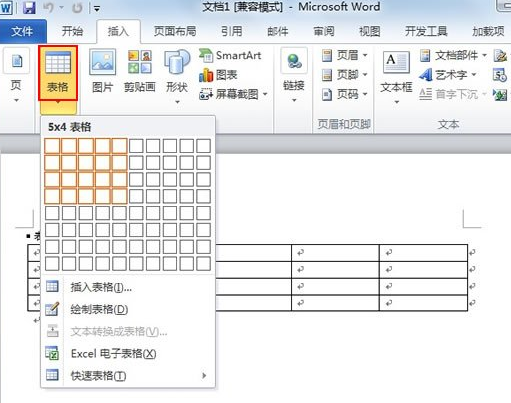Insert a SmartArt graphic
511x403 pixels.
point(230,55)
